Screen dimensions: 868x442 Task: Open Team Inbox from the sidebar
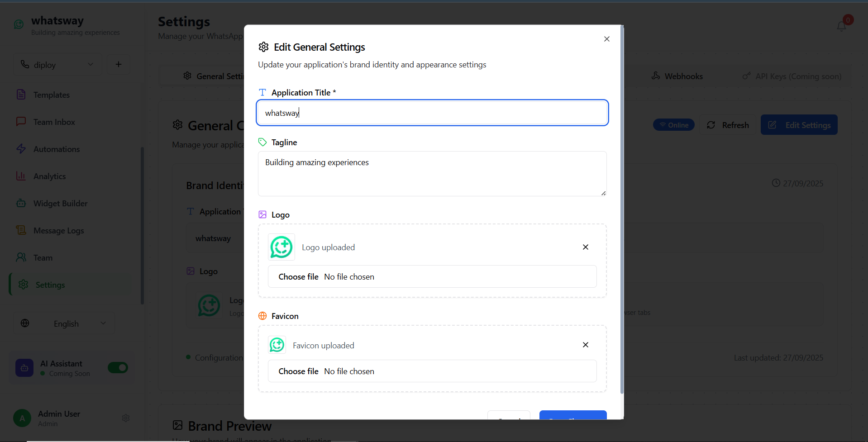coord(54,122)
